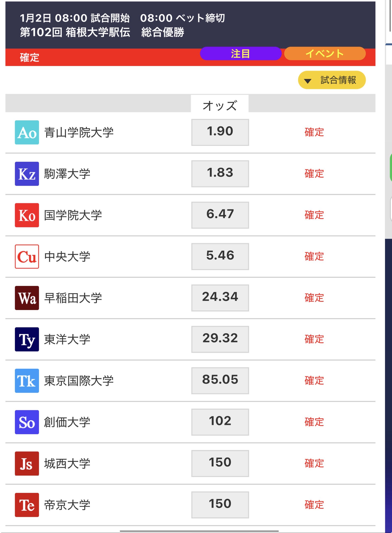Image resolution: width=392 pixels, height=533 pixels.
Task: Select the Tk Tokyo International icon
Action: 27,381
